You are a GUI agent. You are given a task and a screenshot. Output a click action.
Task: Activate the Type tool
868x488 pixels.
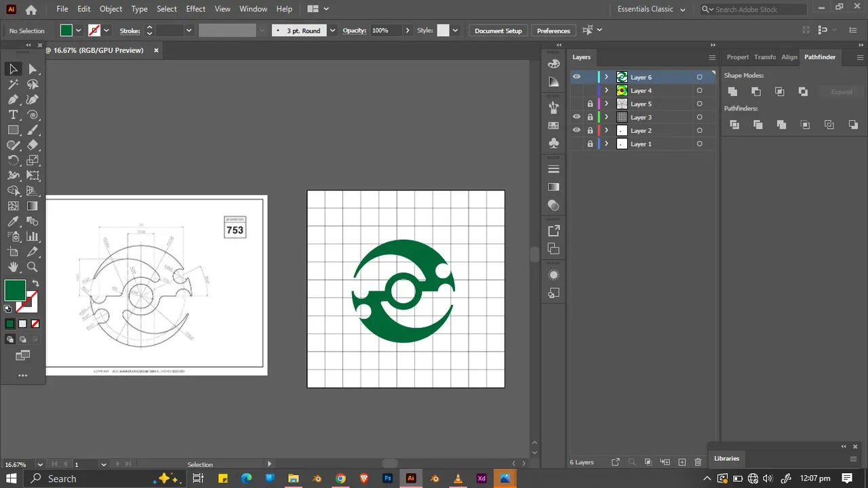coord(13,115)
